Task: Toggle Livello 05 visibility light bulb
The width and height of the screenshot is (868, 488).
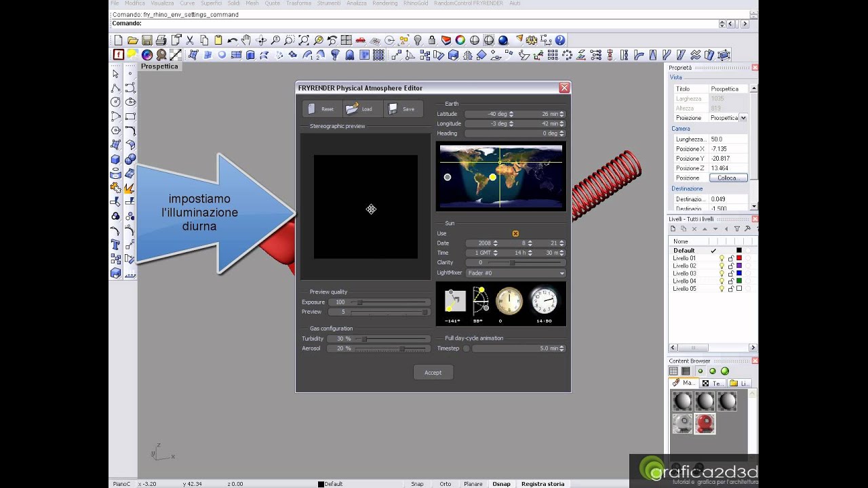Action: pos(722,289)
